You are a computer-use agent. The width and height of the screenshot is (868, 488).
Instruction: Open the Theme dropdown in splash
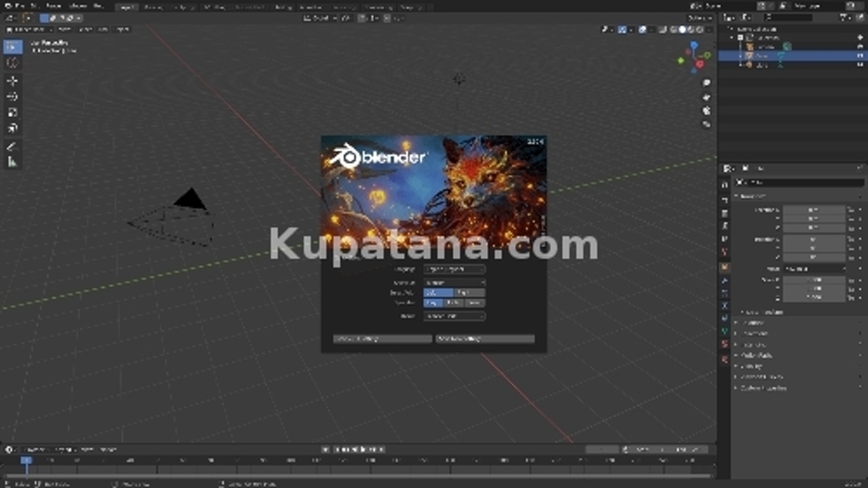[x=454, y=316]
